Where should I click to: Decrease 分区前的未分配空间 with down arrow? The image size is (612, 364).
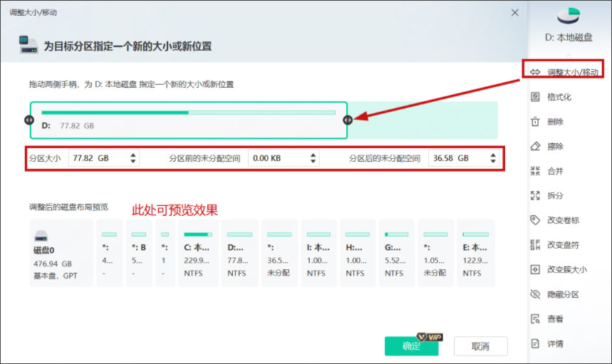point(313,161)
